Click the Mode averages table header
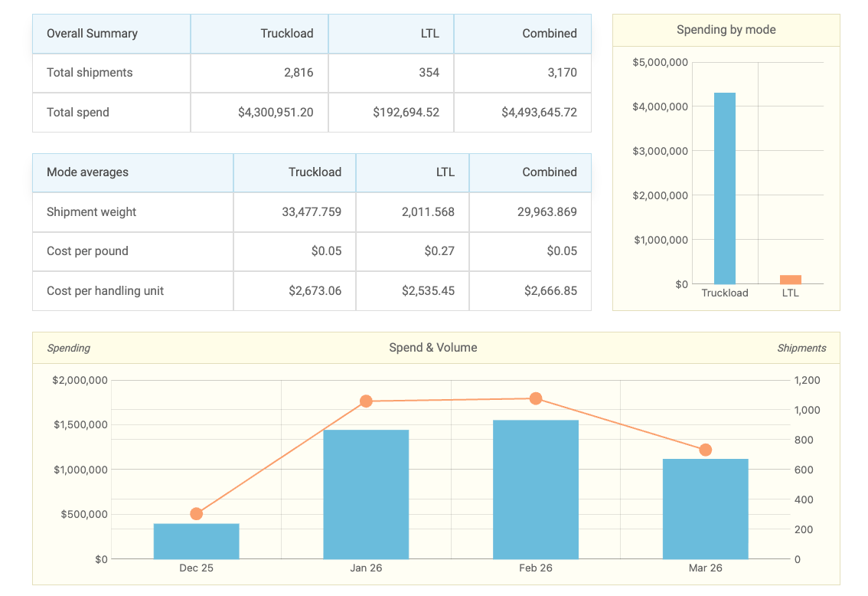The height and width of the screenshot is (596, 868). pyautogui.click(x=87, y=172)
